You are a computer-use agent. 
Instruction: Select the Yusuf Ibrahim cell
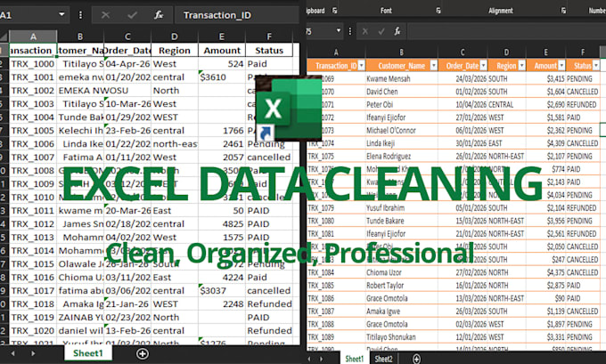[402, 207]
